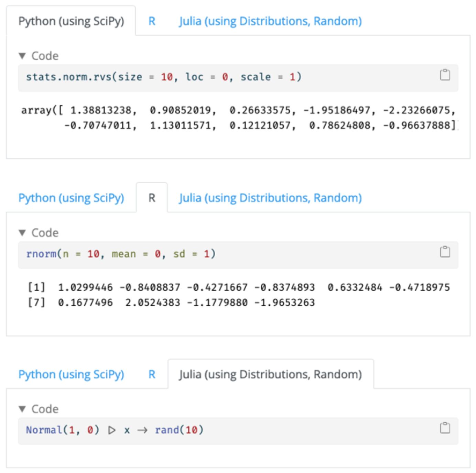Image resolution: width=476 pixels, height=473 pixels.
Task: Open Julia tab in second tabset
Action: click(x=270, y=198)
